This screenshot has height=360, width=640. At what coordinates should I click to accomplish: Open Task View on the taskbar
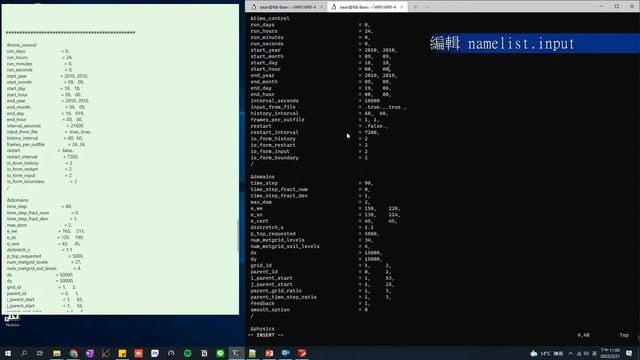(x=40, y=353)
